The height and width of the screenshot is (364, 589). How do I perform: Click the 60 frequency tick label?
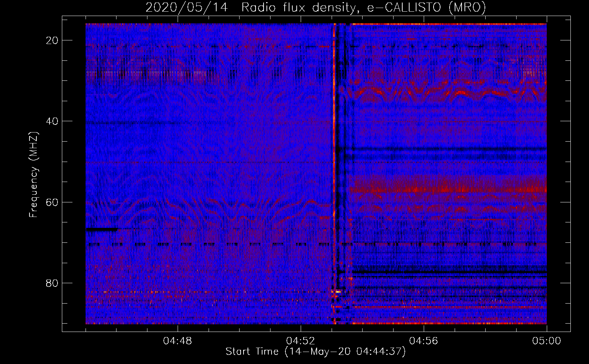tap(52, 202)
